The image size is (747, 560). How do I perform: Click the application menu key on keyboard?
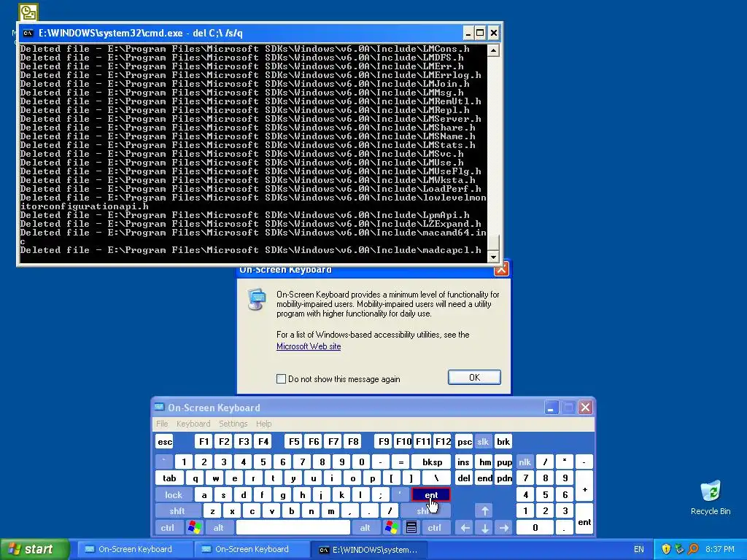[411, 527]
